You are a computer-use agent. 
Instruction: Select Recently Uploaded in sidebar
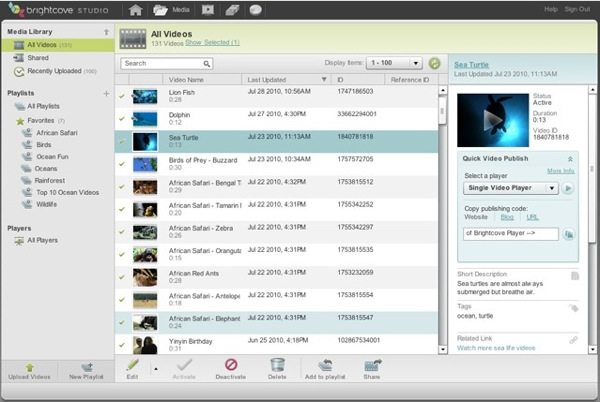coord(55,71)
